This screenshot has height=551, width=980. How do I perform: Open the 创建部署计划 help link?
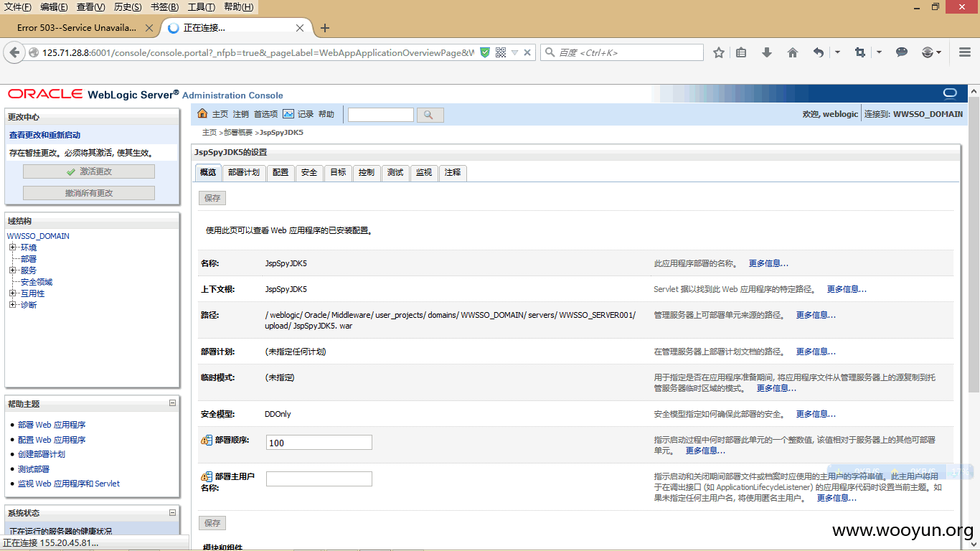pyautogui.click(x=42, y=454)
